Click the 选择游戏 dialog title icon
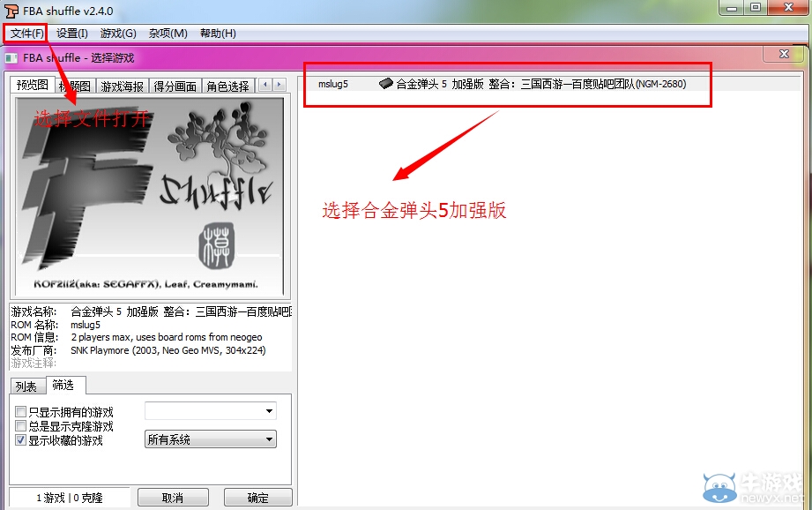This screenshot has width=812, height=510. click(11, 58)
